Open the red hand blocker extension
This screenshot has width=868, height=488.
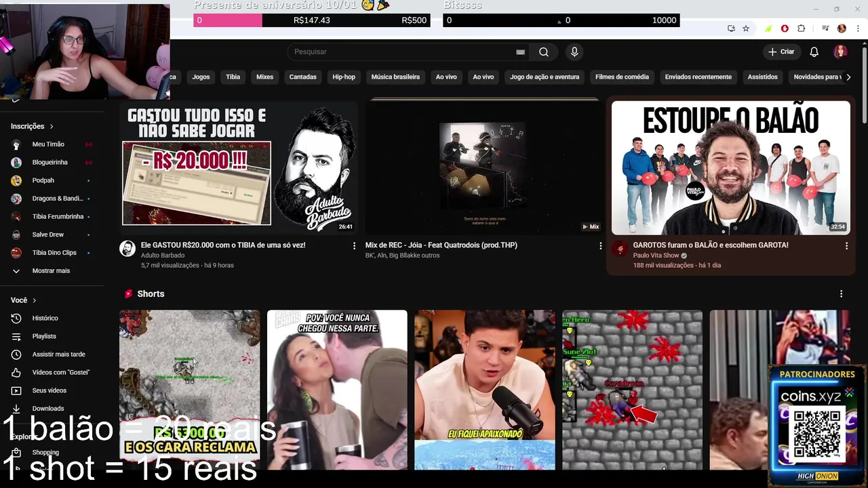click(785, 28)
